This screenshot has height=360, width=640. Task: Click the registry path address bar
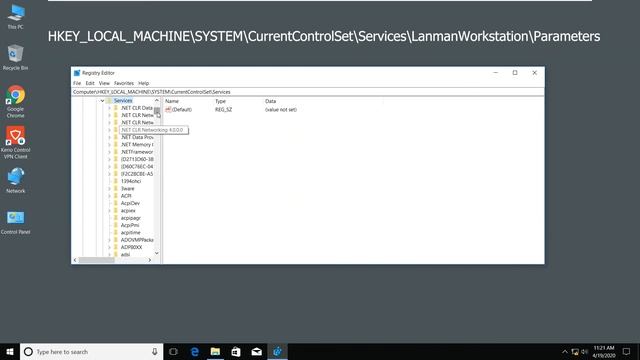(x=308, y=92)
